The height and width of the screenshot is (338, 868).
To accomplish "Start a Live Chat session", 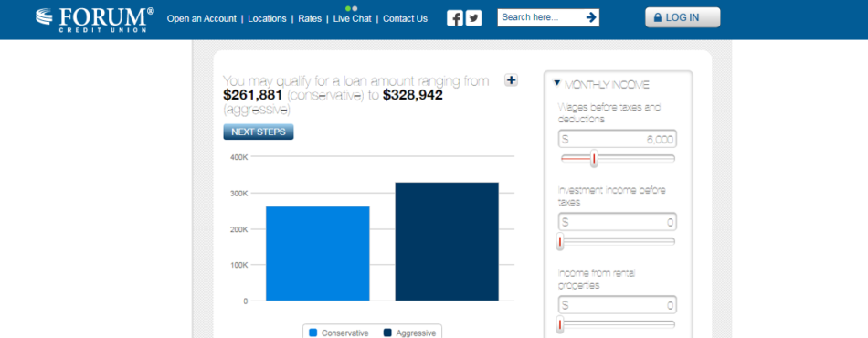I will pos(352,18).
